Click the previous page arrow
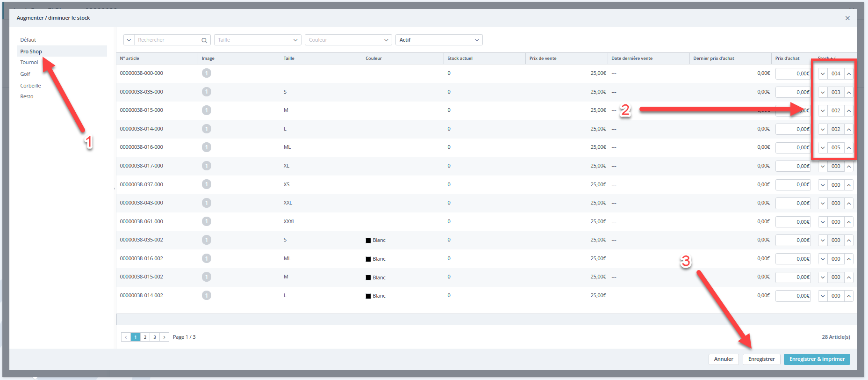The width and height of the screenshot is (868, 380). pos(126,337)
